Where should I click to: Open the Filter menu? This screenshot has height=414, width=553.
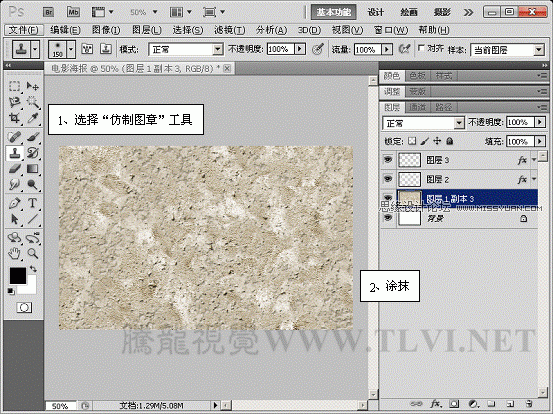(229, 30)
